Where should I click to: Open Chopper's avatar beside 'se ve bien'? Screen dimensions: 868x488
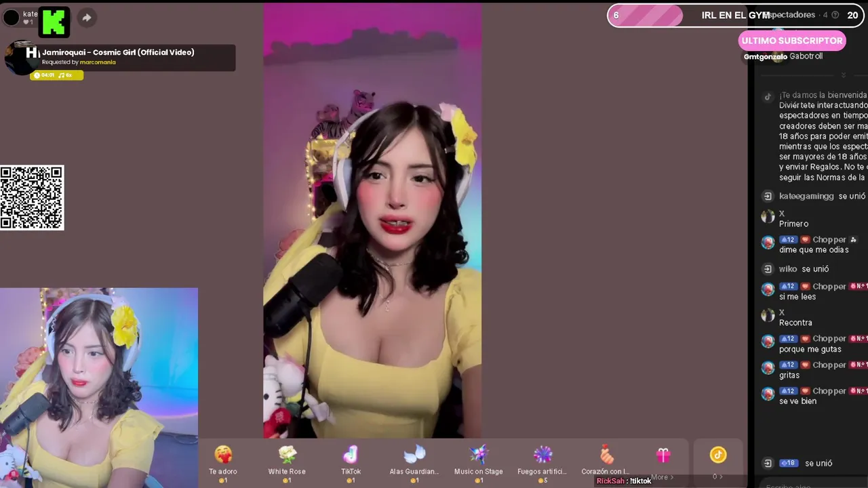tap(768, 394)
